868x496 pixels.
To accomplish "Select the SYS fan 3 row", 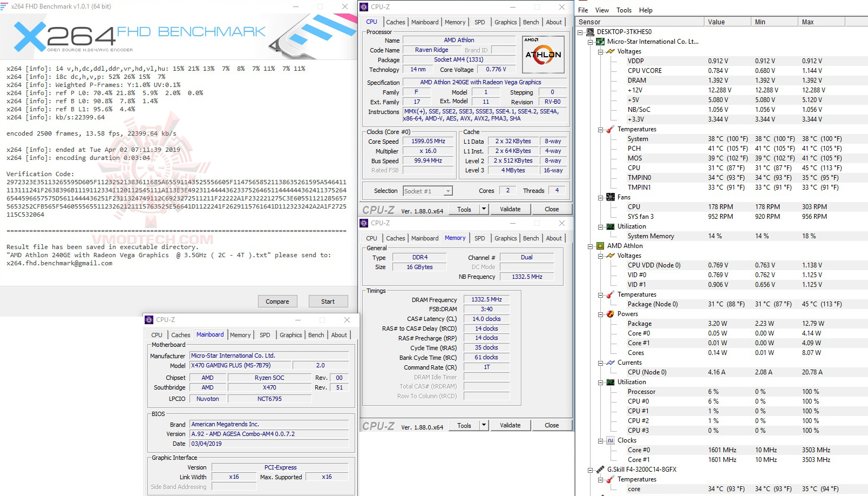I will click(x=722, y=217).
